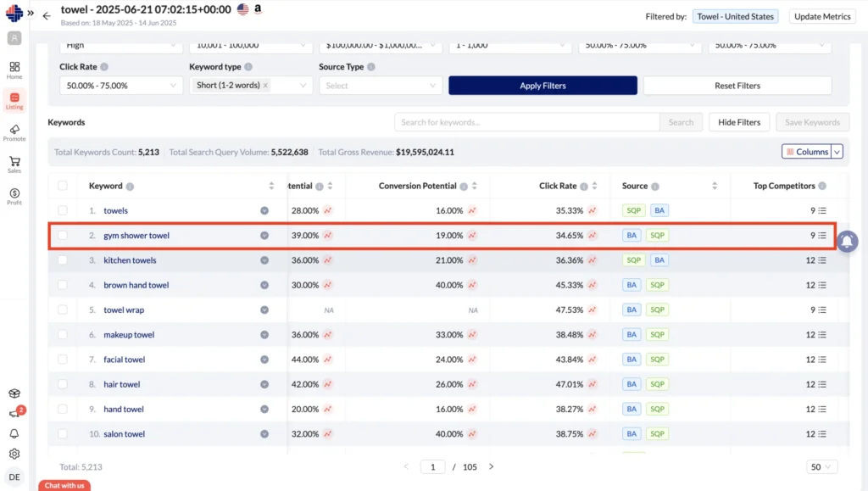This screenshot has width=868, height=491.
Task: Expand the Source Type select dropdown
Action: click(x=380, y=86)
